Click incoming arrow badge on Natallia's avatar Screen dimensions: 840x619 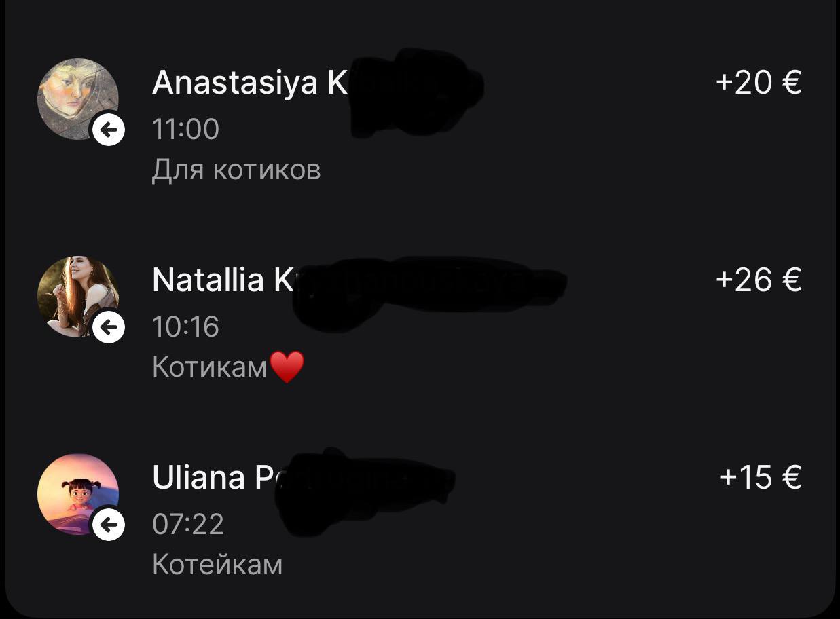pos(109,327)
